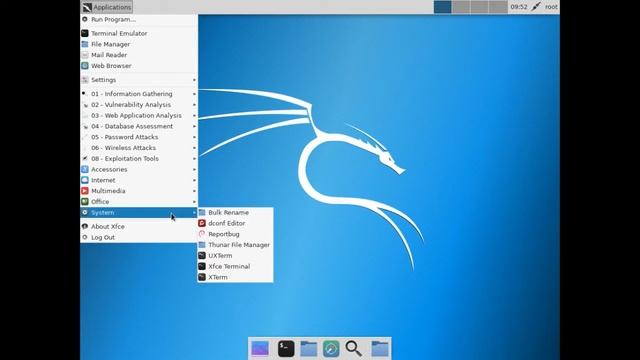The image size is (640, 360).
Task: Click the 09:52 clock in the panel
Action: tap(519, 7)
